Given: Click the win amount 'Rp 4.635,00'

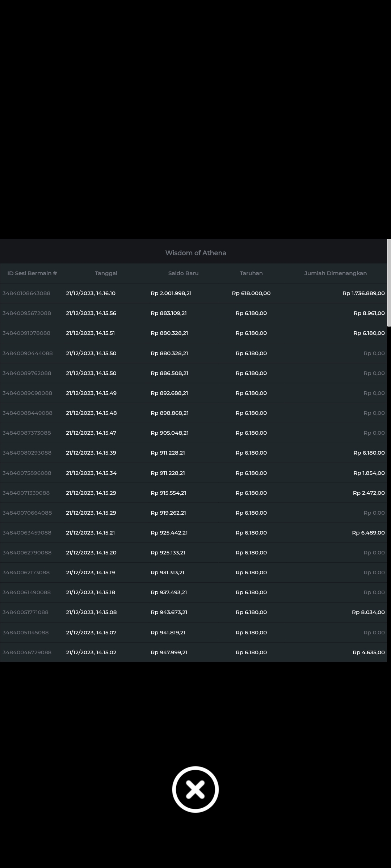Looking at the screenshot, I should (x=369, y=652).
